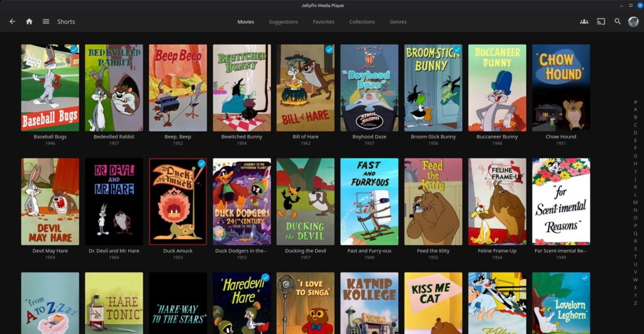Switch to the Suggestions tab
644x334 pixels.
(284, 22)
